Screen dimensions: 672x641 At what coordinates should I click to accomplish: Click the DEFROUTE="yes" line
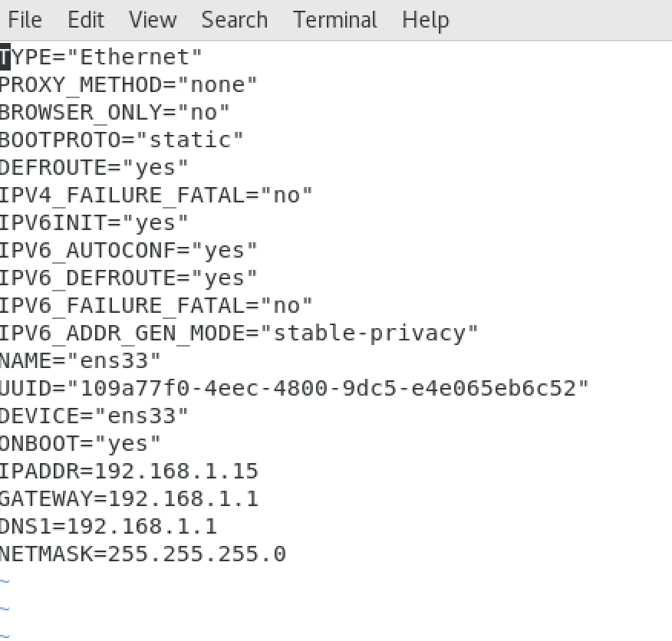[x=94, y=168]
